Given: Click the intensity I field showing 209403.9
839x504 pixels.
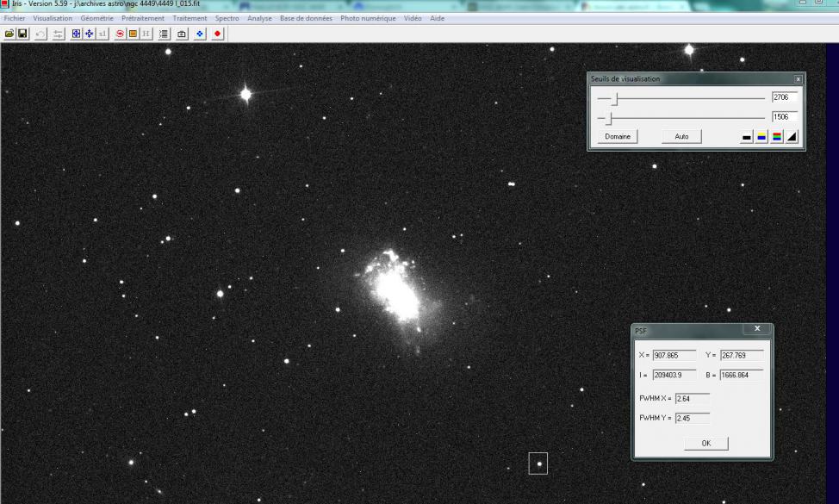Looking at the screenshot, I should pyautogui.click(x=674, y=375).
